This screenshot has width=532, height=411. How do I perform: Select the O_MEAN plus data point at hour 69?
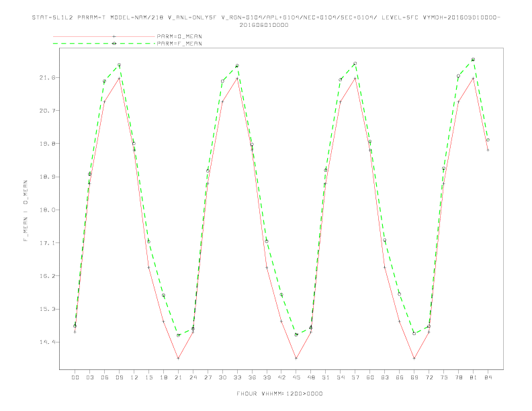pos(414,359)
